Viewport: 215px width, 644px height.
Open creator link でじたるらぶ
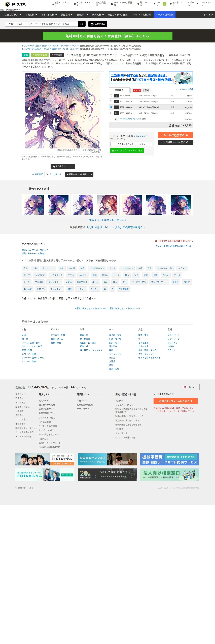tap(139, 136)
